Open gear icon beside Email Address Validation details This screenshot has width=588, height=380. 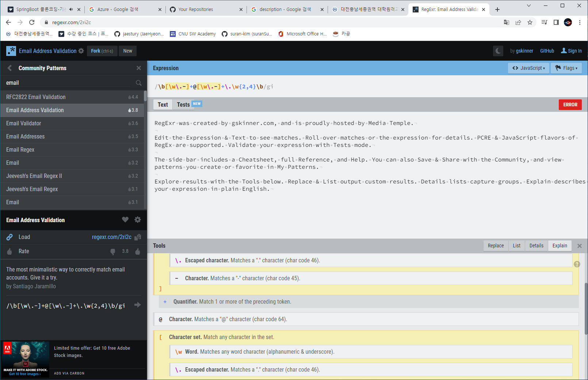138,220
